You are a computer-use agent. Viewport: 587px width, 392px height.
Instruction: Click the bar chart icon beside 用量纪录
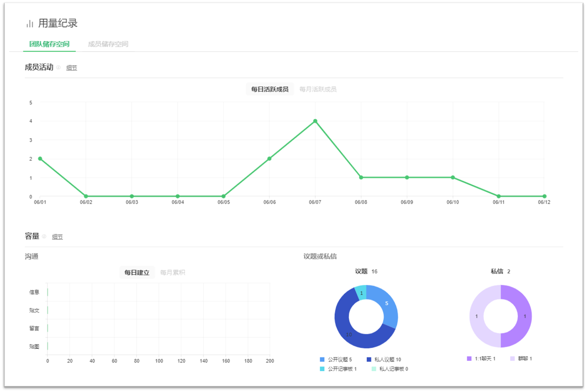coord(30,24)
